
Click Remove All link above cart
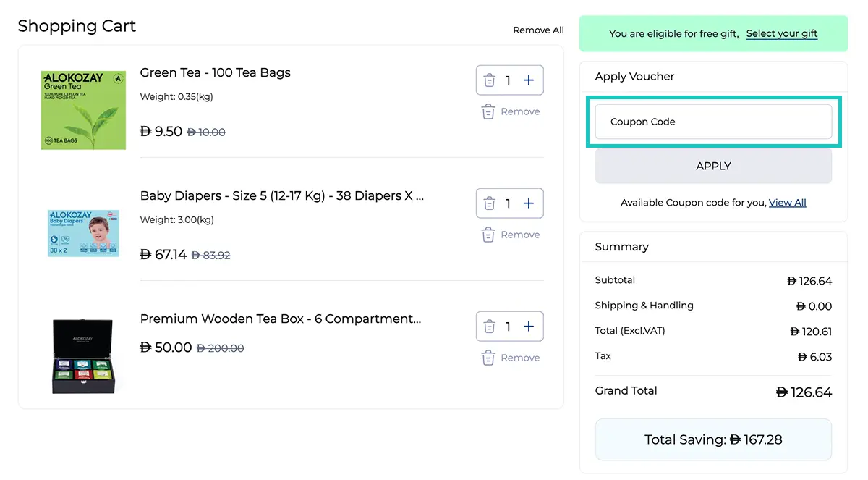click(x=538, y=30)
